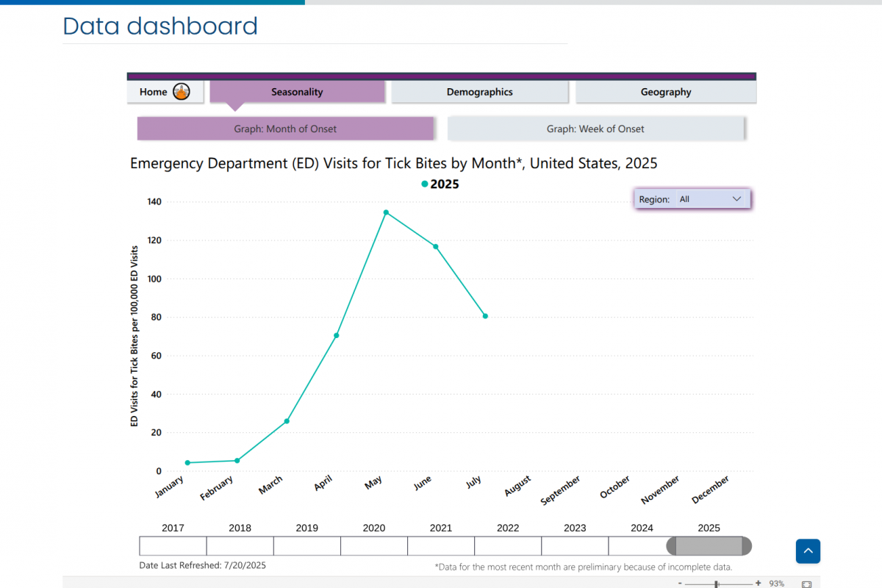Switch to the Geography tab
This screenshot has height=588, width=882.
point(665,92)
